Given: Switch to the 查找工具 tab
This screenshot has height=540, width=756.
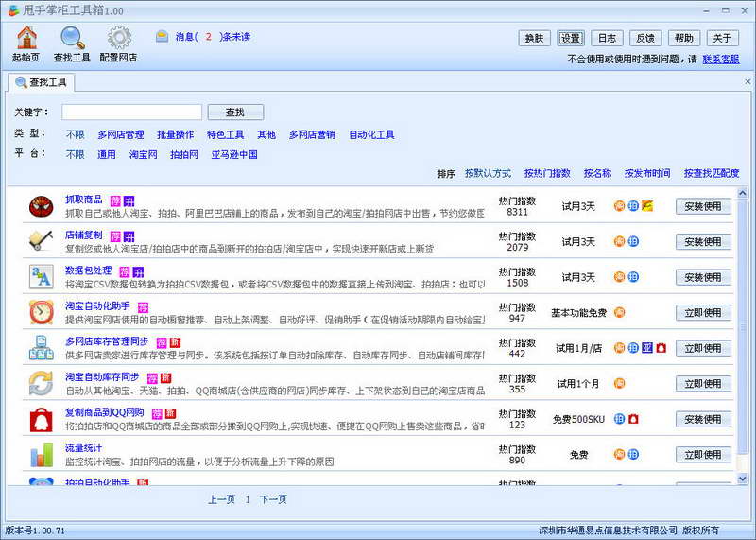Looking at the screenshot, I should tap(42, 82).
